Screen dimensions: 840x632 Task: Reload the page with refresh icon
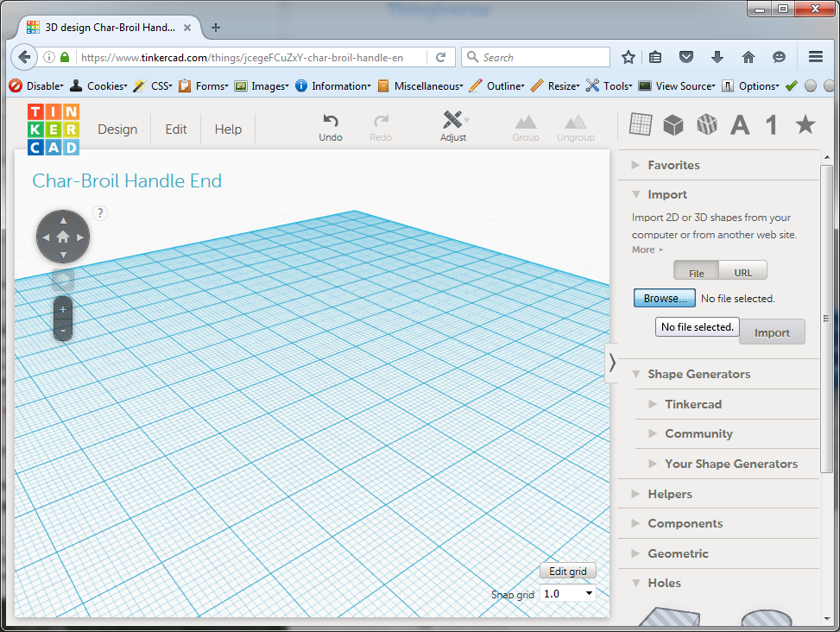pos(441,57)
